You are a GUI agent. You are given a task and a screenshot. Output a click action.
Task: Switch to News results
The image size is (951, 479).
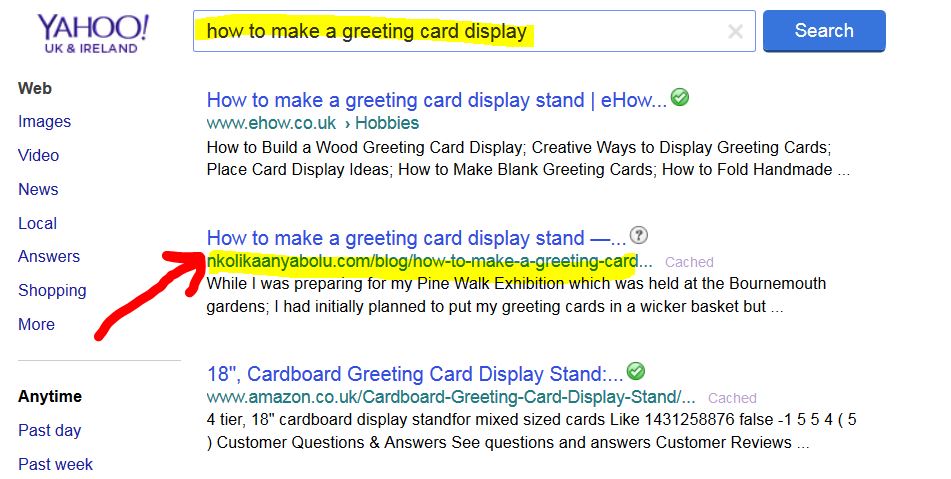(x=38, y=189)
